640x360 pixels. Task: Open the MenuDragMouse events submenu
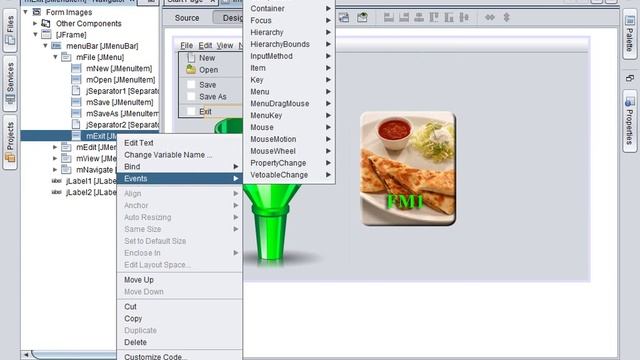tap(289, 103)
